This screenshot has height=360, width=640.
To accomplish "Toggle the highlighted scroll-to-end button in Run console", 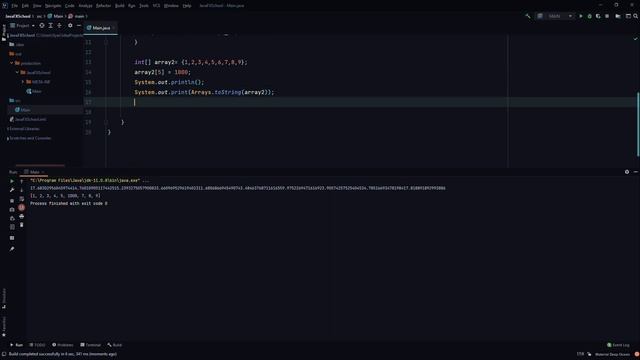I will coord(22,207).
